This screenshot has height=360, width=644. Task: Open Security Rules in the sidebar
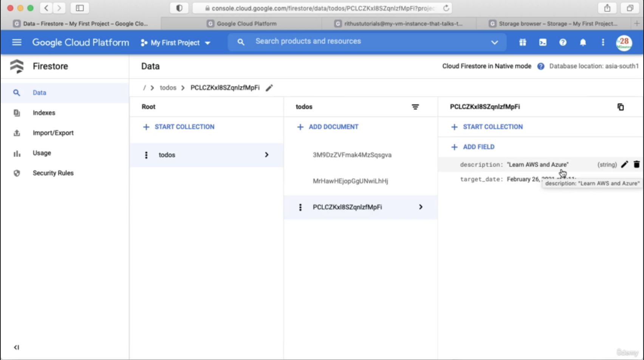point(65,173)
